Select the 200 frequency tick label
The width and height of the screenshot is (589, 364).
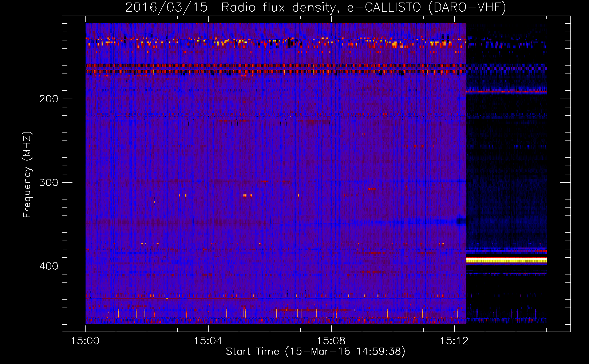49,99
